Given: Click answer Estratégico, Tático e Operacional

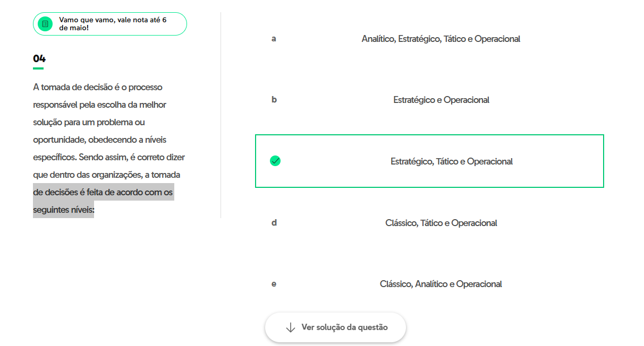Looking at the screenshot, I should click(x=452, y=161).
